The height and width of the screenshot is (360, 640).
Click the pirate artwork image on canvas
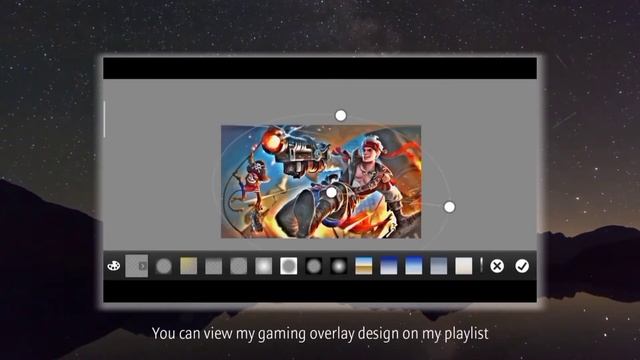321,182
